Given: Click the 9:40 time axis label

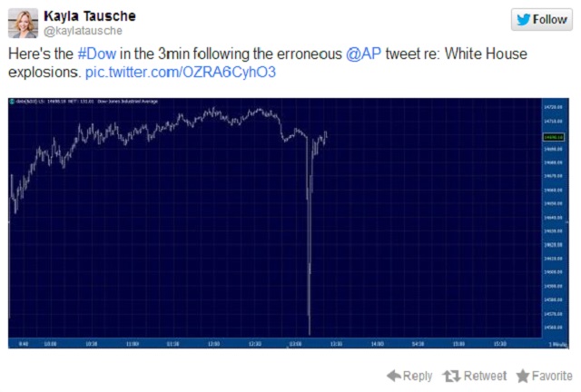Looking at the screenshot, I should [x=24, y=344].
